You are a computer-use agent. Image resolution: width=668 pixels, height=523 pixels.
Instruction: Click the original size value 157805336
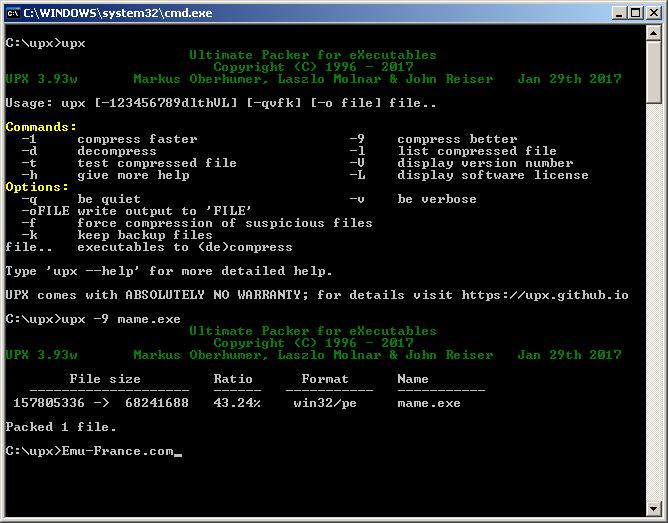coord(49,403)
